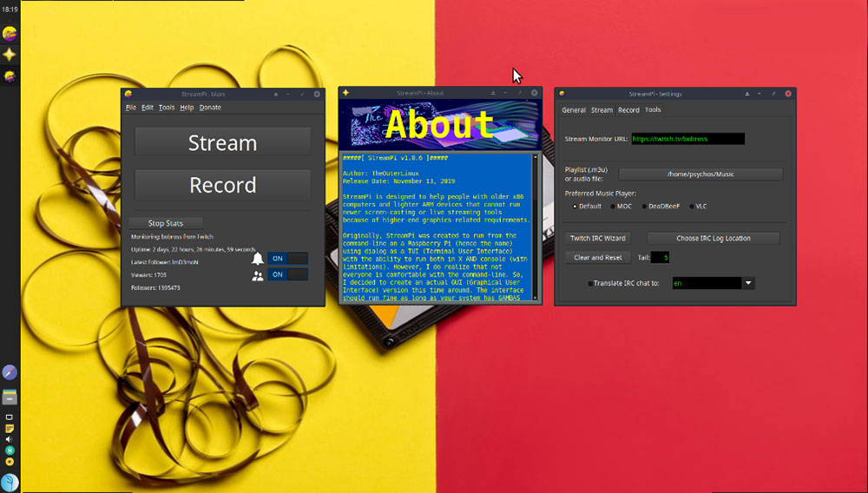Click the Tail value field showing 5

pyautogui.click(x=660, y=257)
